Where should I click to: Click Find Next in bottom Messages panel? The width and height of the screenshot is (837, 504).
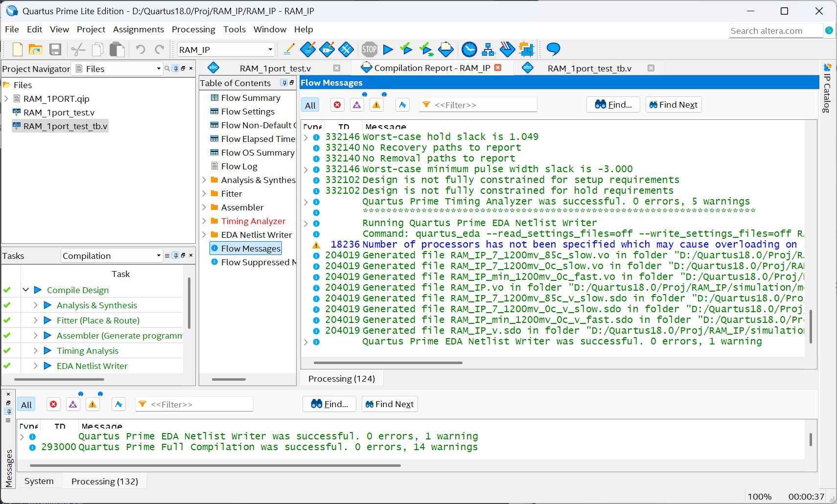[x=390, y=404]
